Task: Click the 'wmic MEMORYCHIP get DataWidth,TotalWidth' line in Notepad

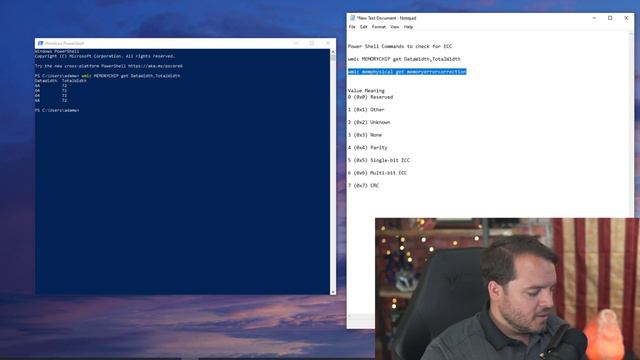Action: click(404, 59)
